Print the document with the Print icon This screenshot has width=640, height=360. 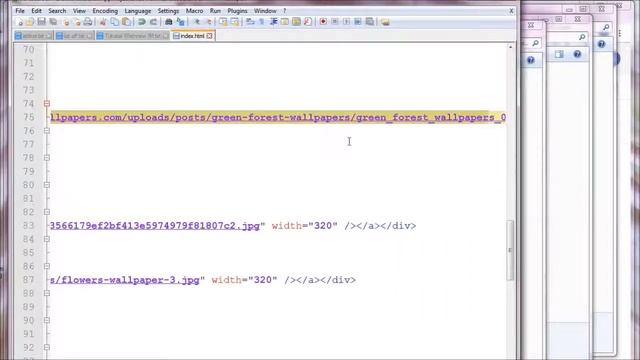[88, 22]
